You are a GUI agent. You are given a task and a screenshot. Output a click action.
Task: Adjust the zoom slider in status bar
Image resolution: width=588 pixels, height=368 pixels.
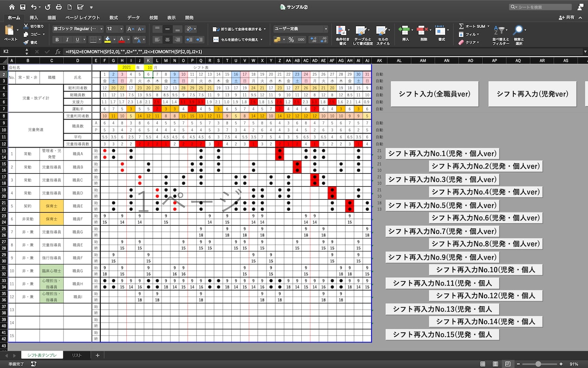(538, 364)
